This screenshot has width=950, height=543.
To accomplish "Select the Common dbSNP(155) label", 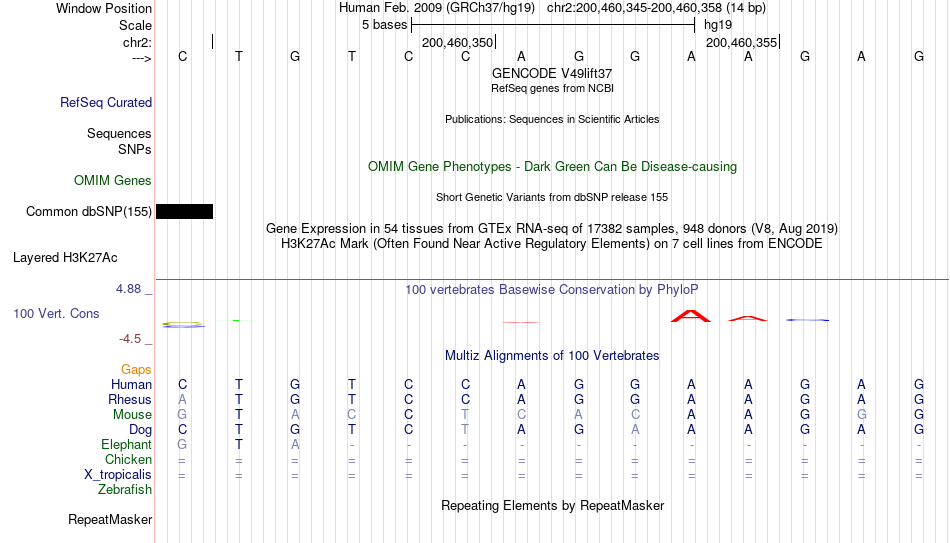I will click(x=89, y=212).
